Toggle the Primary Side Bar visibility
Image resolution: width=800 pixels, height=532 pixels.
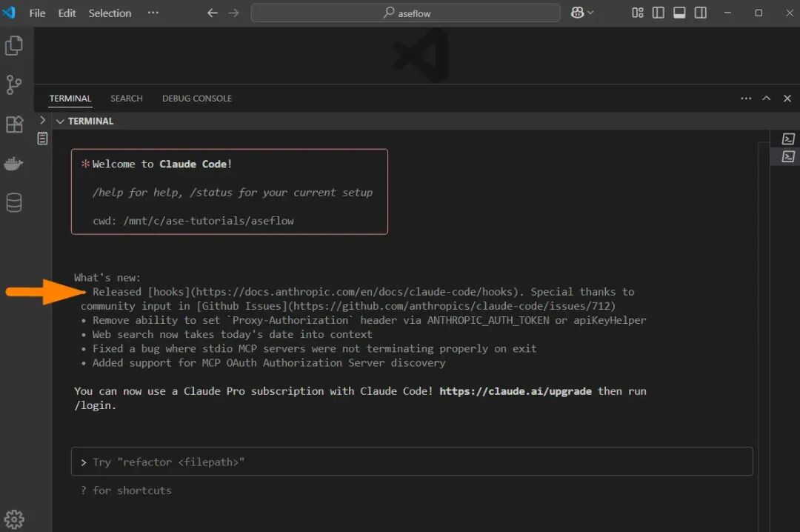pos(658,13)
